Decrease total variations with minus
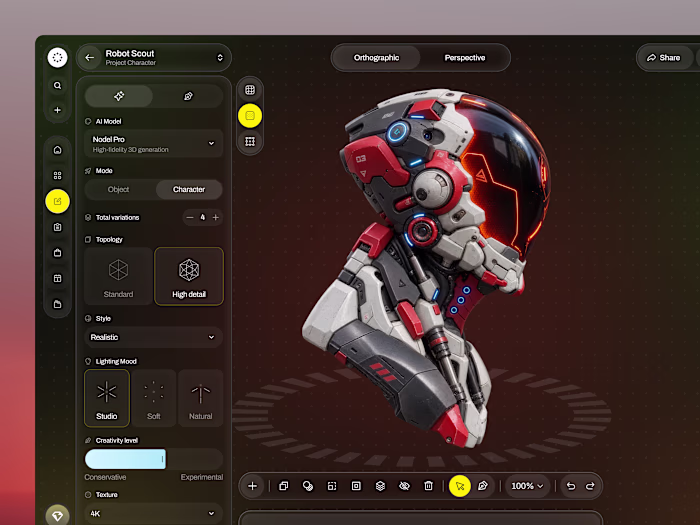The image size is (700, 525). point(190,217)
